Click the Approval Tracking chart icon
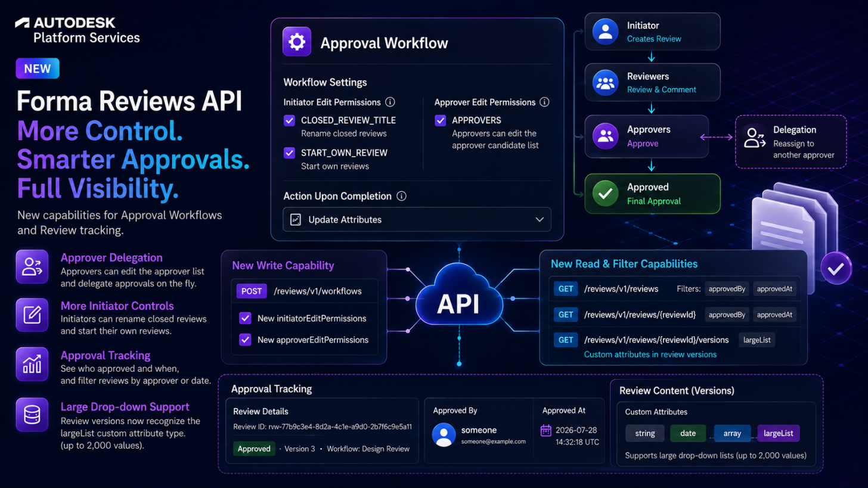868x488 pixels. point(32,363)
